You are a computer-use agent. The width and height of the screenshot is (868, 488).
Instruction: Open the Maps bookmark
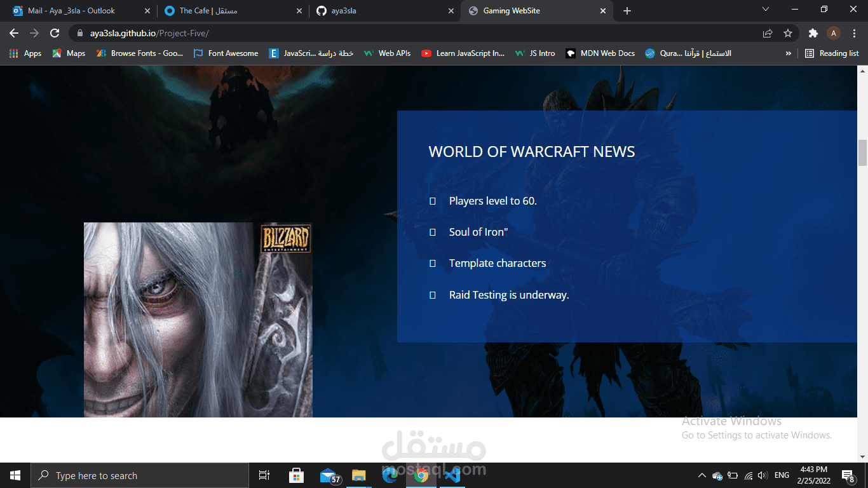69,53
